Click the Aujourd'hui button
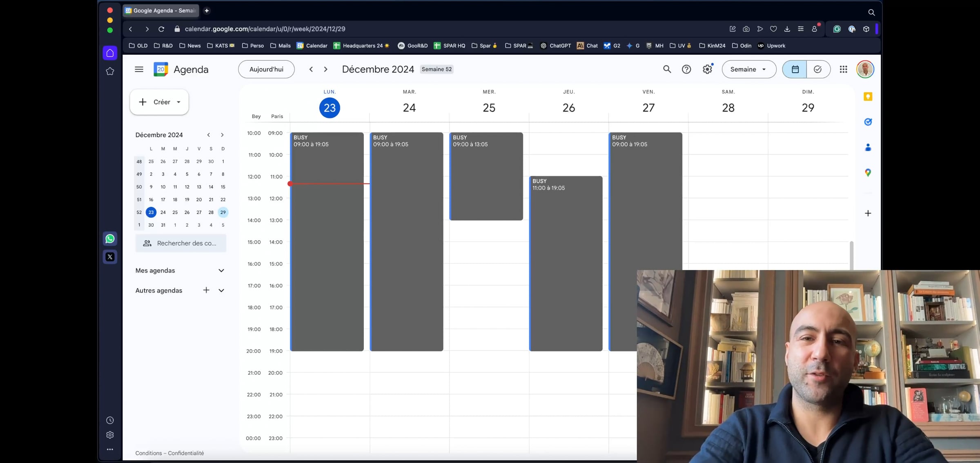 click(266, 69)
